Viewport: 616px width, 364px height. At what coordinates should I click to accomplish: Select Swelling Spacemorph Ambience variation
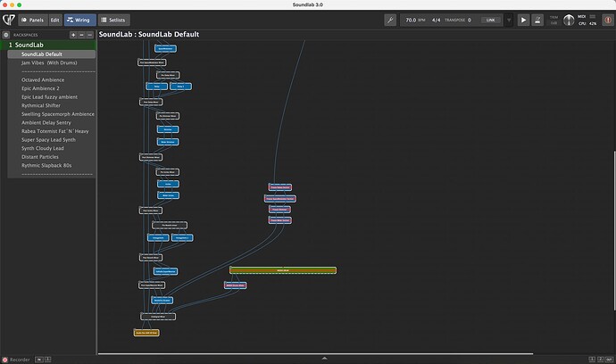pos(52,114)
